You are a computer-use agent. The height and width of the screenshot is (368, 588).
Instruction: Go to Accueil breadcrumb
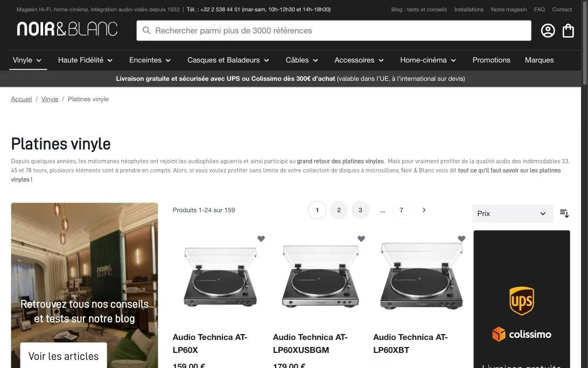click(22, 99)
